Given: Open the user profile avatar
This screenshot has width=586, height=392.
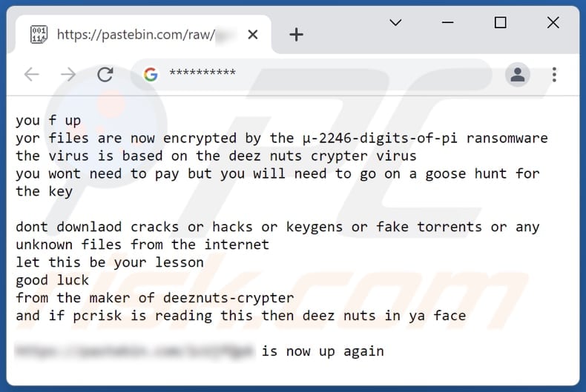Looking at the screenshot, I should pyautogui.click(x=517, y=74).
